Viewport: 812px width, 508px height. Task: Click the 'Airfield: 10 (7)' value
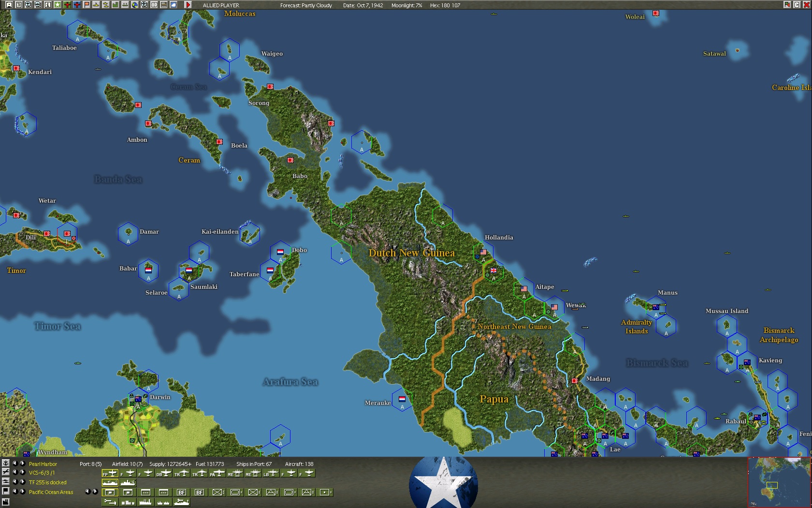pyautogui.click(x=127, y=464)
